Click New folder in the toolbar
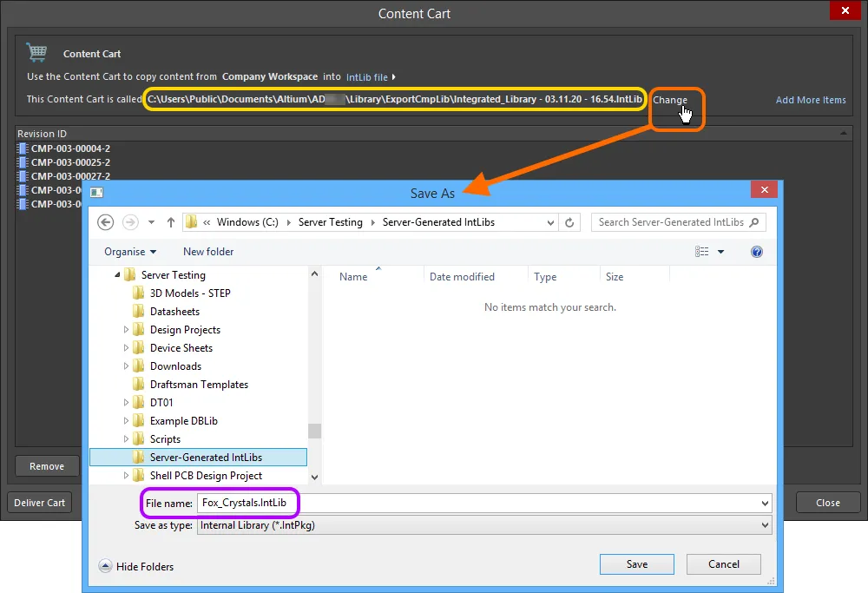 tap(208, 252)
